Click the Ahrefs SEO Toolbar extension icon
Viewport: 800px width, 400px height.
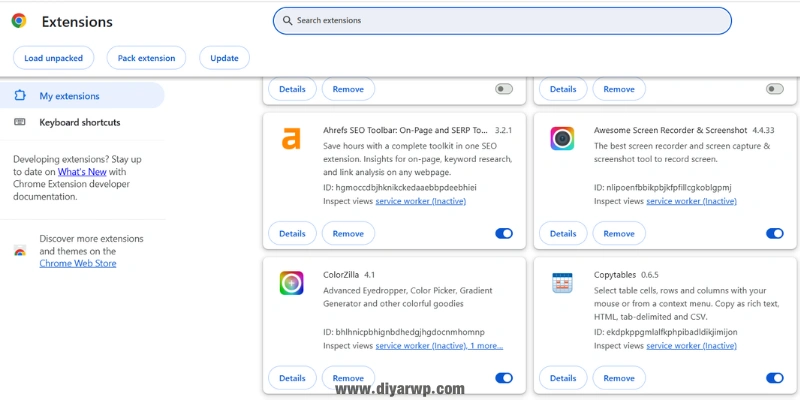pos(291,139)
